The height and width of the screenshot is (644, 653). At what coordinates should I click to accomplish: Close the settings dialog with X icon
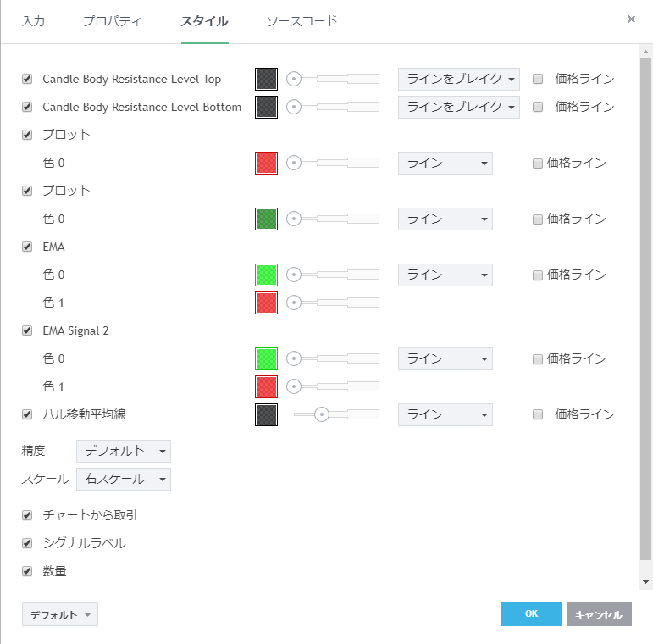631,19
